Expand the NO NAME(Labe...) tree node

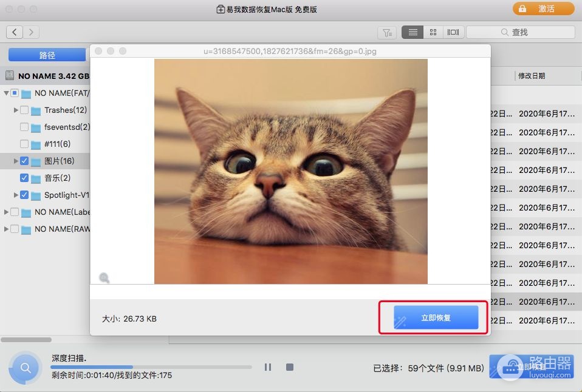tap(6, 212)
